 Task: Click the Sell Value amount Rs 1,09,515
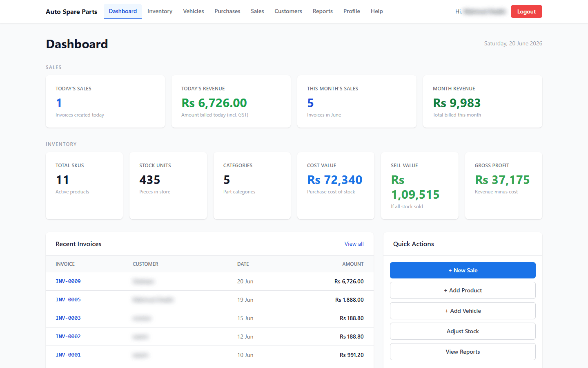(x=415, y=187)
